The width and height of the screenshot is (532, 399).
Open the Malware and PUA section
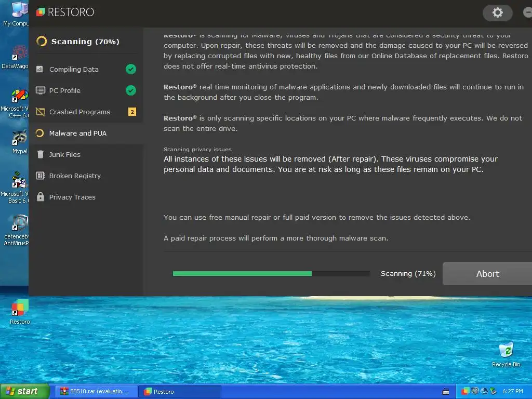click(86, 133)
